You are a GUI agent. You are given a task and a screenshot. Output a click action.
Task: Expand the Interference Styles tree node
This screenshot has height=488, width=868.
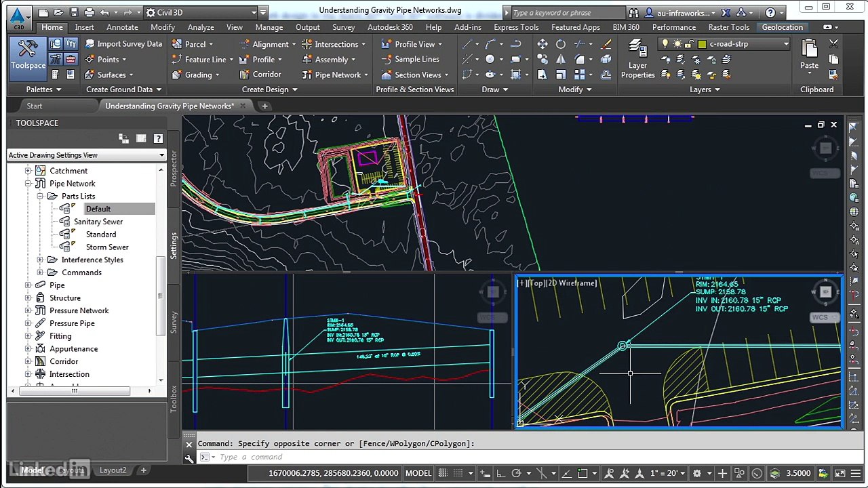[40, 260]
